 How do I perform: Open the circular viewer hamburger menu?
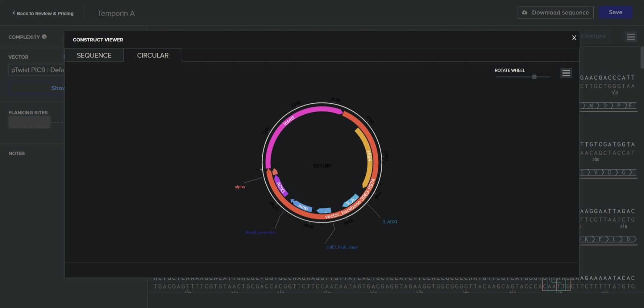(566, 73)
